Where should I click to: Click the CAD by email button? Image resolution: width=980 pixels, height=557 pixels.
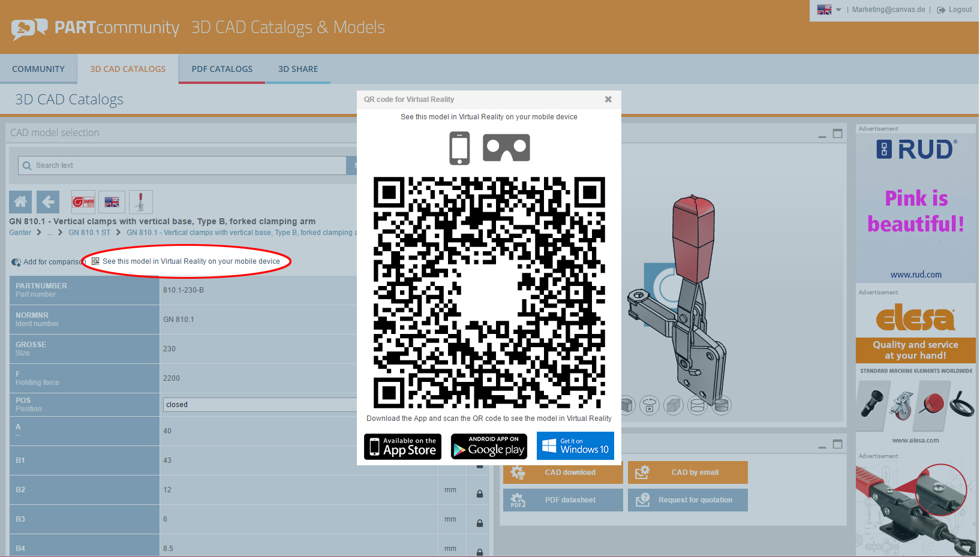click(688, 472)
